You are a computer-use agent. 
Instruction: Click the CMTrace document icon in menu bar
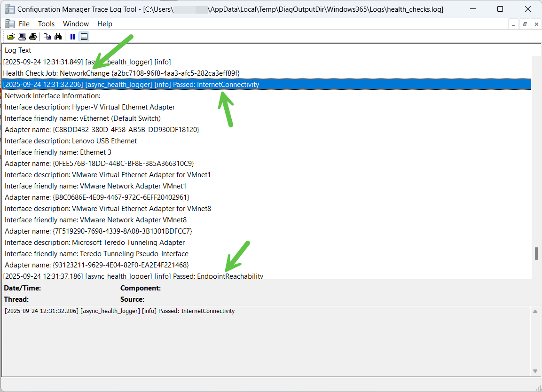[x=9, y=24]
